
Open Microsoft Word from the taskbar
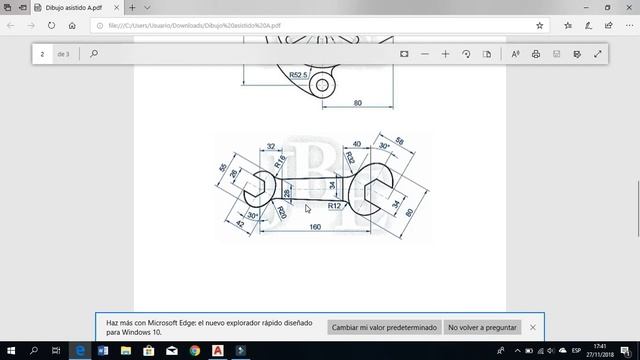point(103,351)
